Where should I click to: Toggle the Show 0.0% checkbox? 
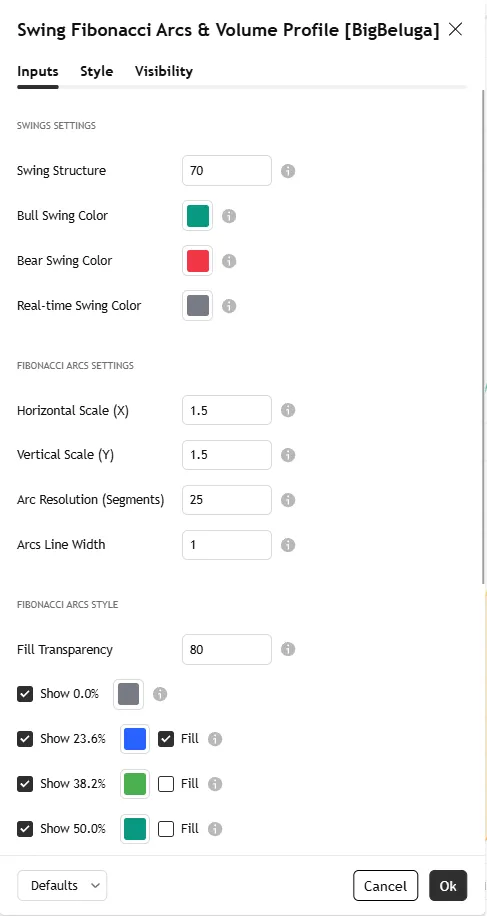coord(25,694)
